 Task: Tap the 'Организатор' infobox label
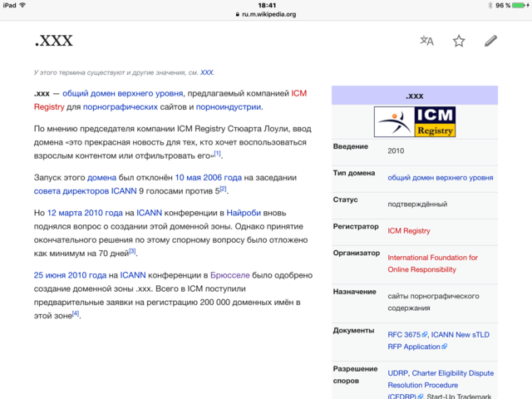coord(357,253)
